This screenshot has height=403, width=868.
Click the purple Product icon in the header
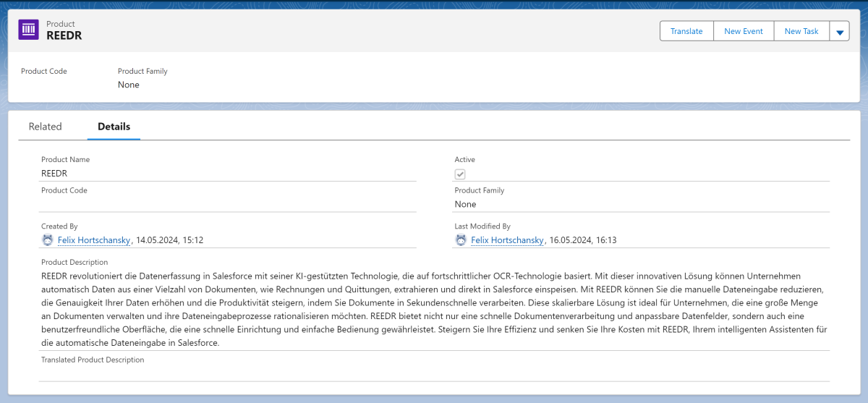[28, 30]
